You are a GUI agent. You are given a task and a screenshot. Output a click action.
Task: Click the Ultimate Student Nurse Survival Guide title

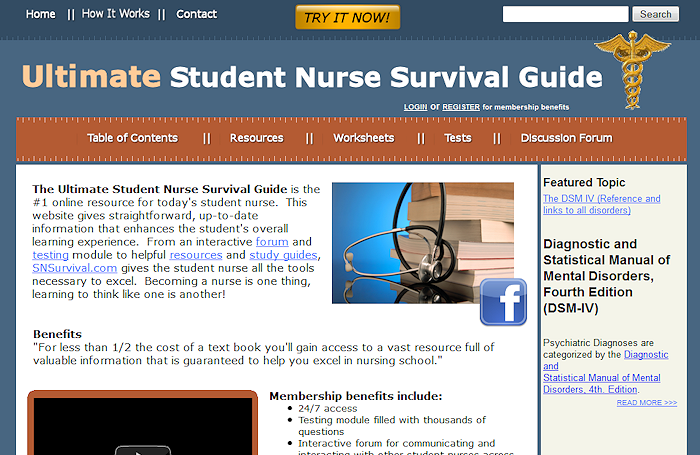coord(312,77)
